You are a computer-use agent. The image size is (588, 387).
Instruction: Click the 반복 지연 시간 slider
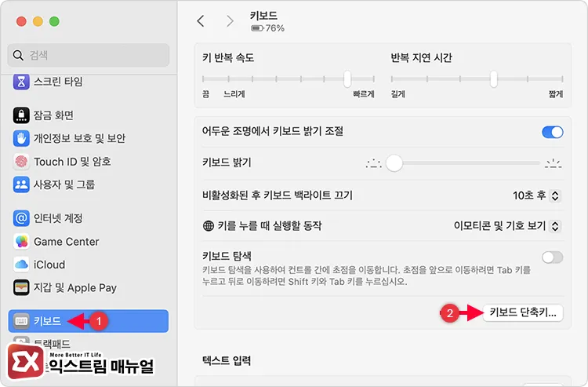(x=477, y=79)
